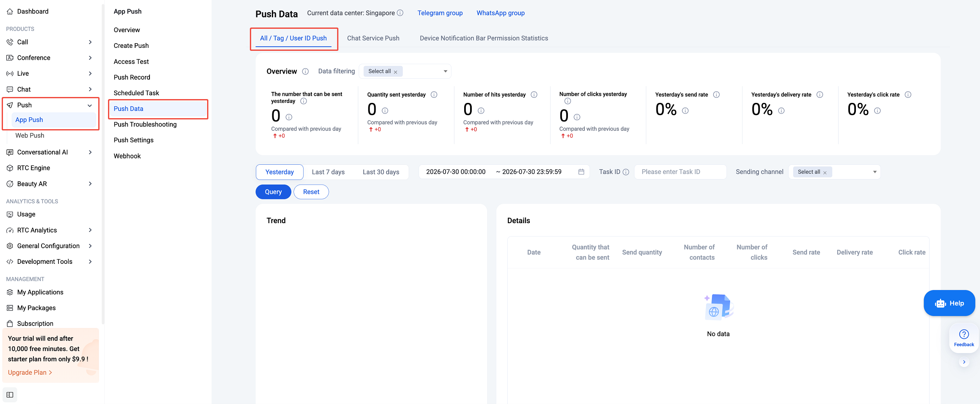This screenshot has height=404, width=980.
Task: Click the Call phone icon
Action: coord(10,42)
